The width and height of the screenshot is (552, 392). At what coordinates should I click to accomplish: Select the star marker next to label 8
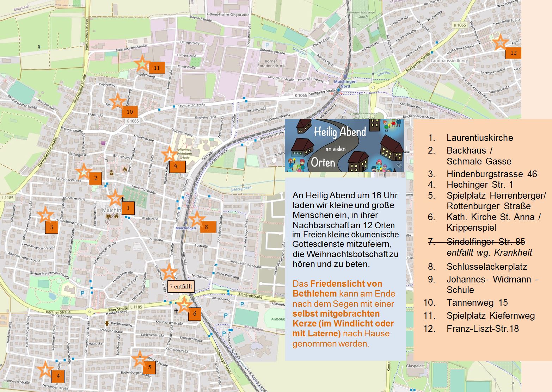pyautogui.click(x=196, y=219)
